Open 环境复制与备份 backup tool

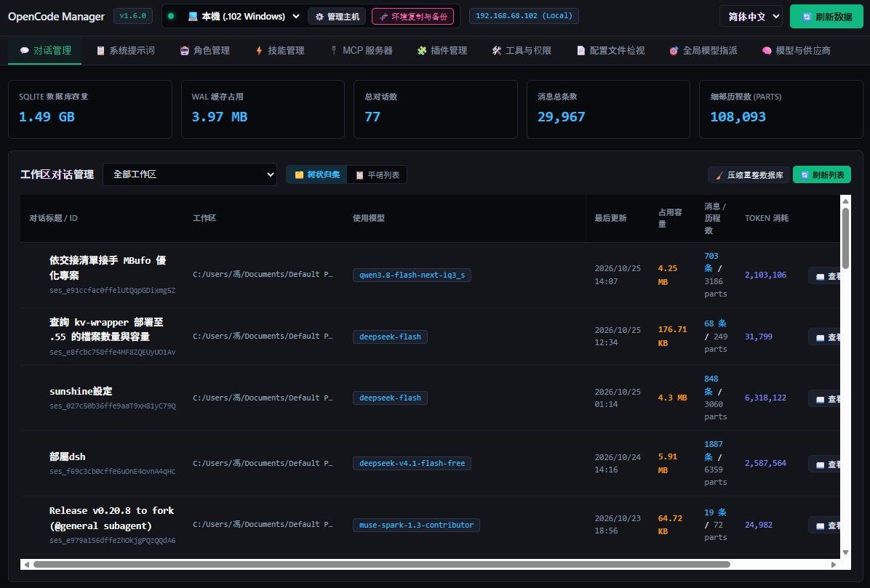pyautogui.click(x=412, y=17)
